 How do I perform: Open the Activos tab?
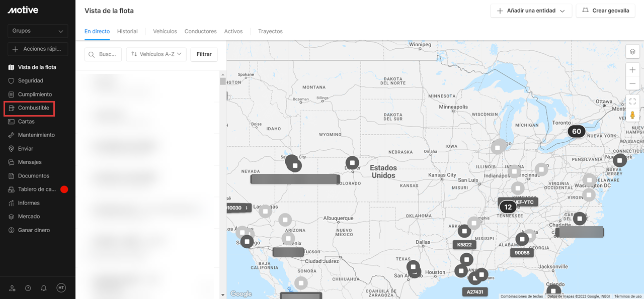click(233, 31)
